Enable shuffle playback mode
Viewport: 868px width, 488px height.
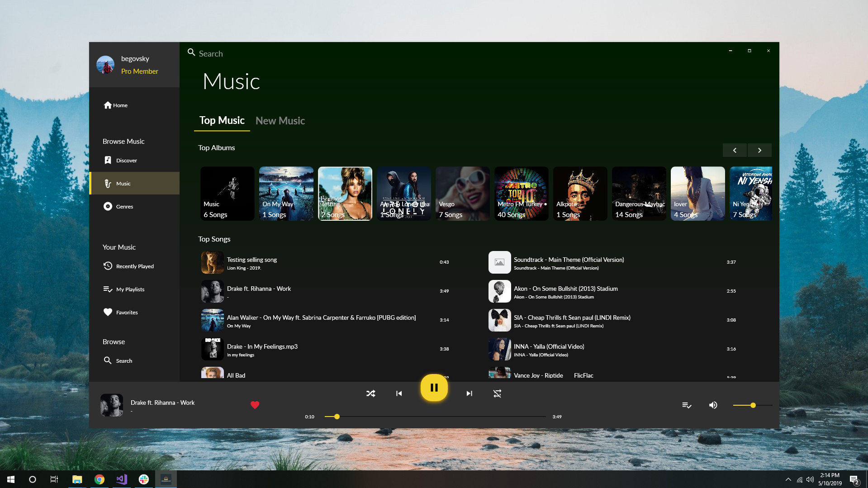click(371, 393)
